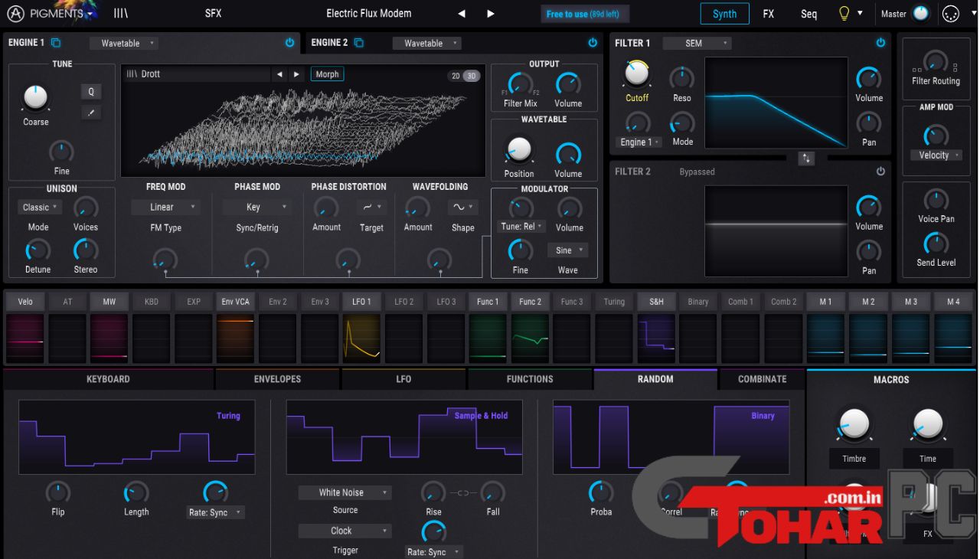Click the Send Level knob
The height and width of the screenshot is (559, 980).
pos(936,244)
